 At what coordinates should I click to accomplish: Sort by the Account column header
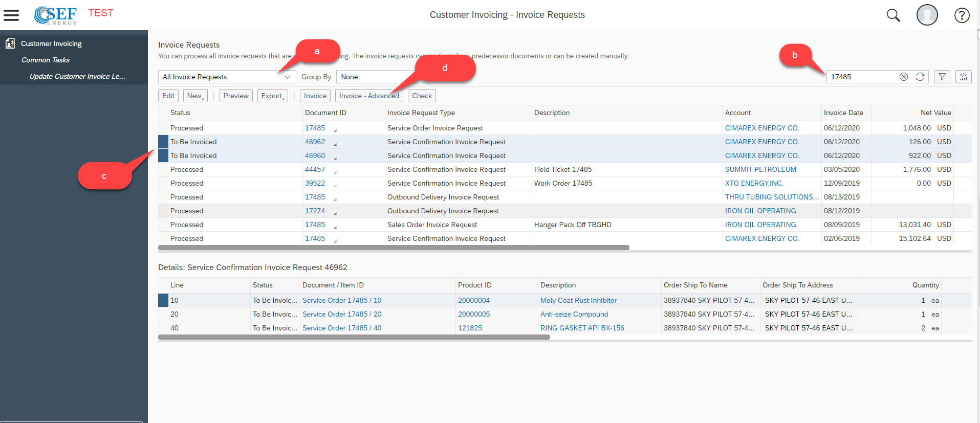tap(772, 113)
